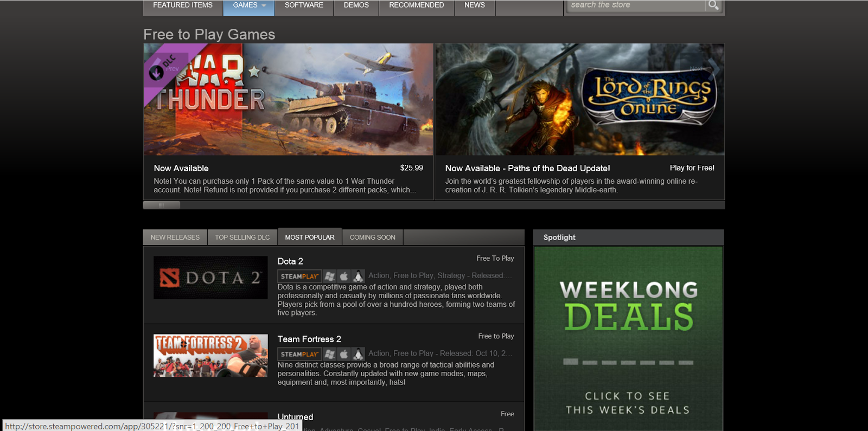Click the Team Fortress 2 game thumbnail
This screenshot has height=431, width=868.
210,356
